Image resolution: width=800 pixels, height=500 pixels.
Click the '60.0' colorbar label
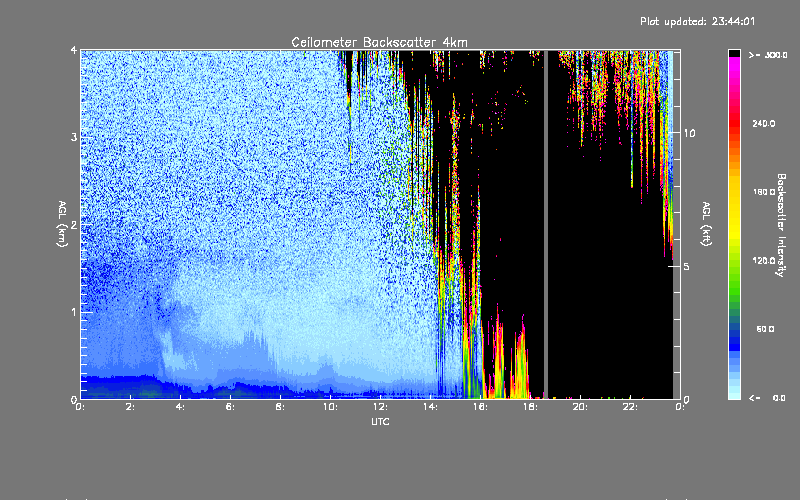coord(765,329)
